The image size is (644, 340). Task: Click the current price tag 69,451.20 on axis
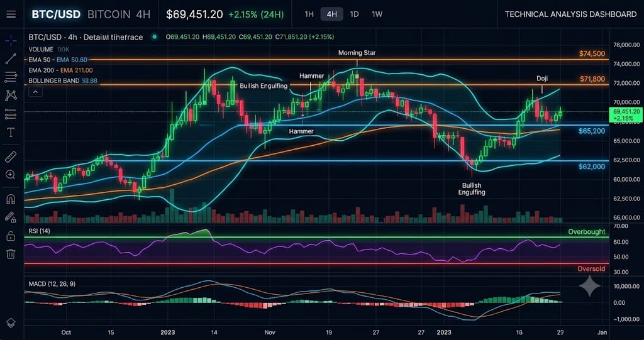point(626,115)
